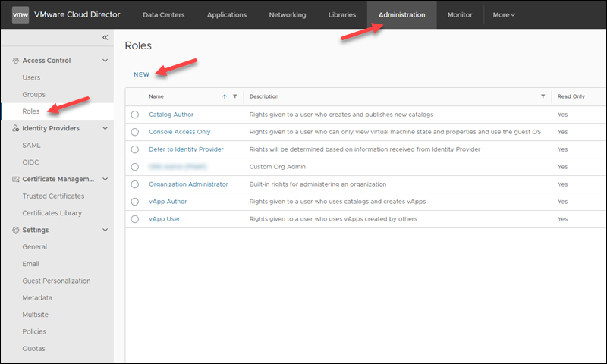Click the Read Only column header
Viewport: 607px width, 364px height.
pos(571,96)
